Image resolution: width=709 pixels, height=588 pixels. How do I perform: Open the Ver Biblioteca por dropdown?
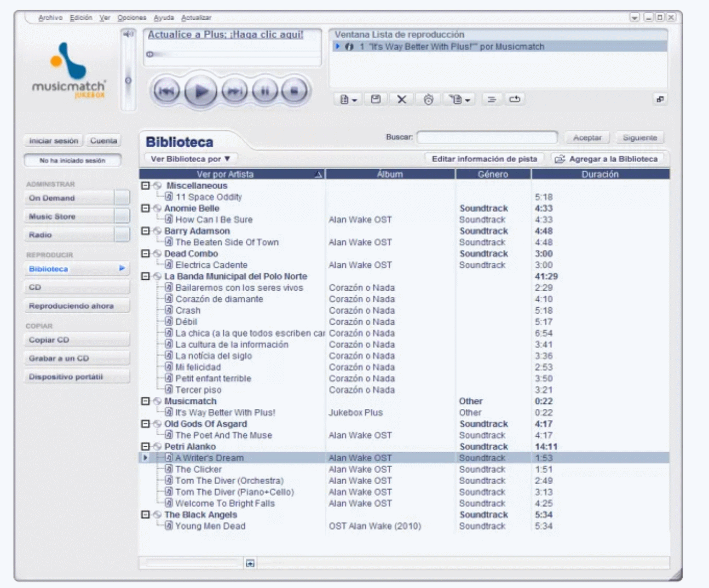pyautogui.click(x=190, y=159)
